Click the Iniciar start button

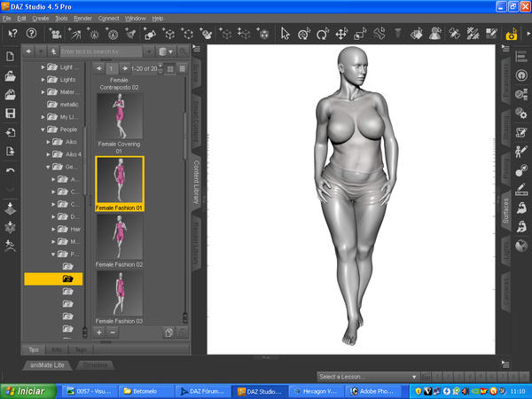[27, 391]
